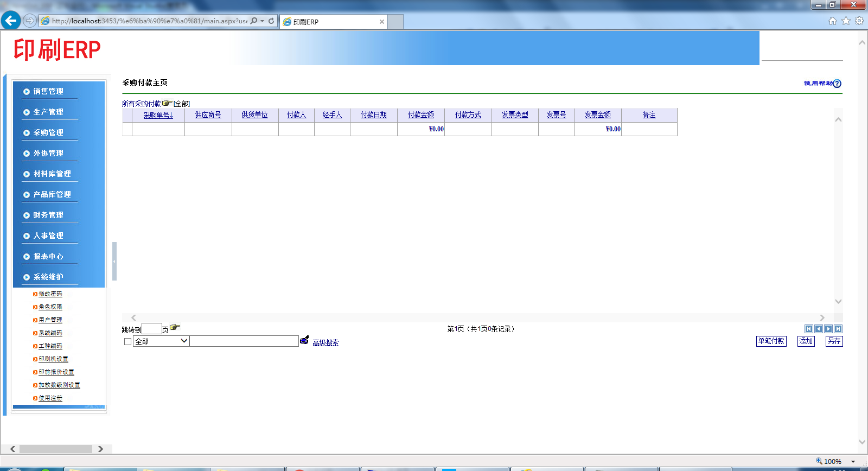Expand the 采购管理 sidebar section

48,132
